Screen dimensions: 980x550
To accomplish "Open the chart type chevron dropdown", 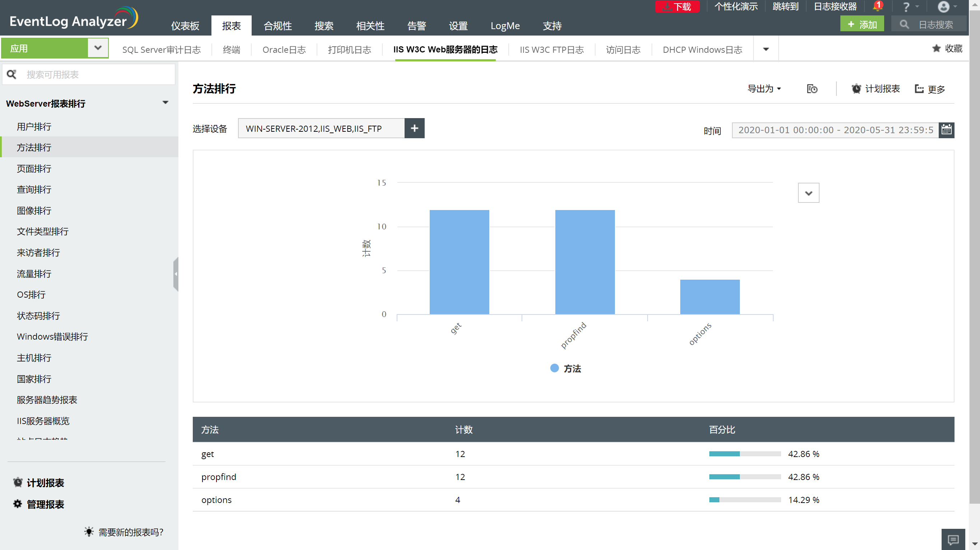I will click(x=808, y=193).
